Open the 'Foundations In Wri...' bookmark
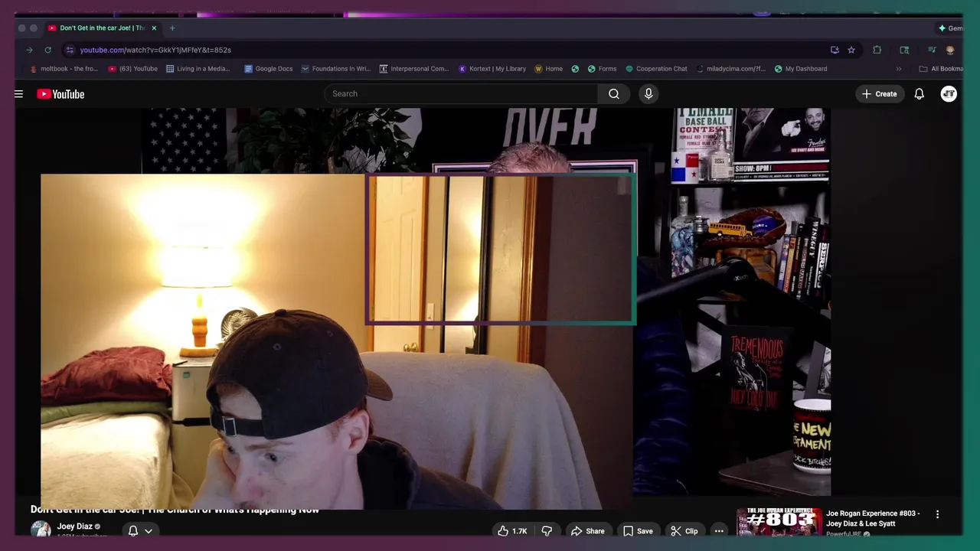 click(335, 69)
